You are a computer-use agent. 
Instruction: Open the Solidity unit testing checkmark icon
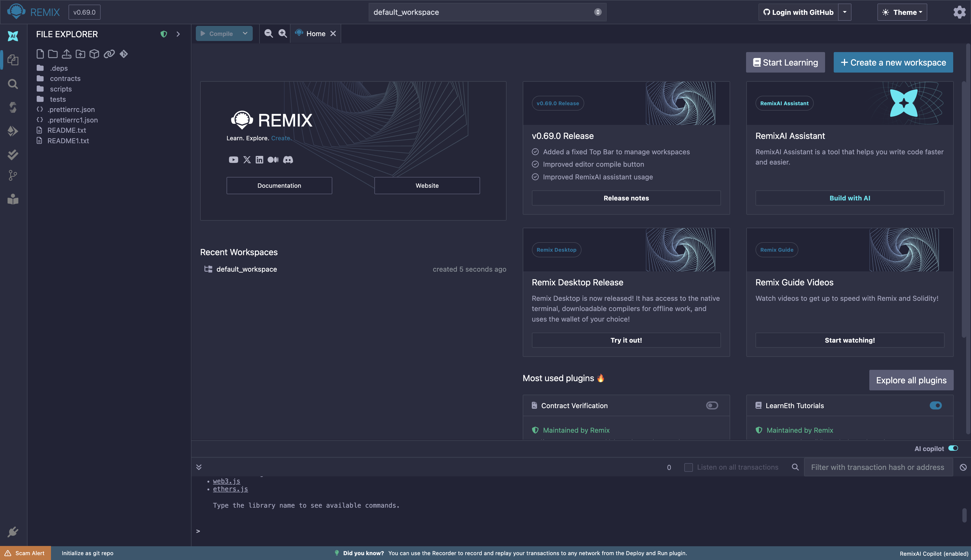tap(13, 155)
